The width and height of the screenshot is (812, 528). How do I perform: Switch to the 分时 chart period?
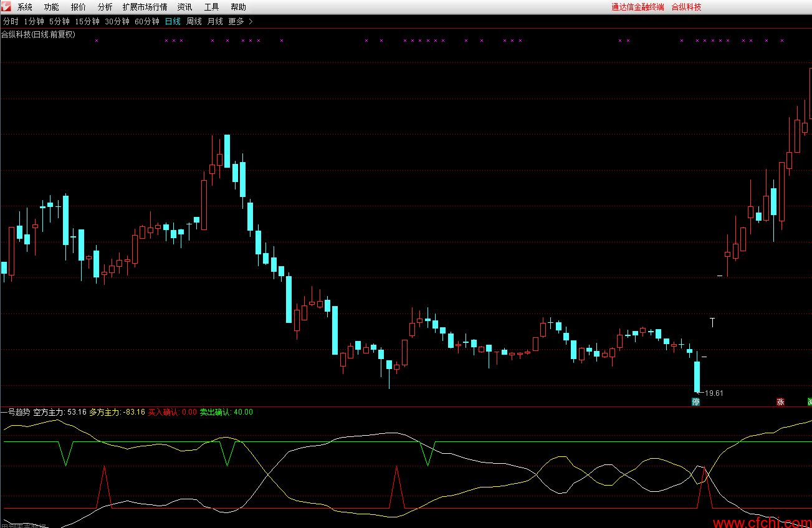[x=11, y=21]
